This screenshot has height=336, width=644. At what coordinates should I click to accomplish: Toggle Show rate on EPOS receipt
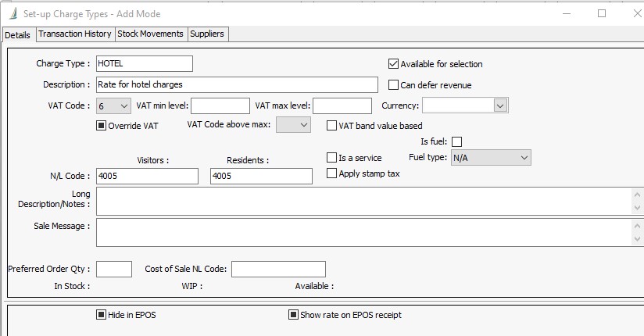[x=293, y=315]
